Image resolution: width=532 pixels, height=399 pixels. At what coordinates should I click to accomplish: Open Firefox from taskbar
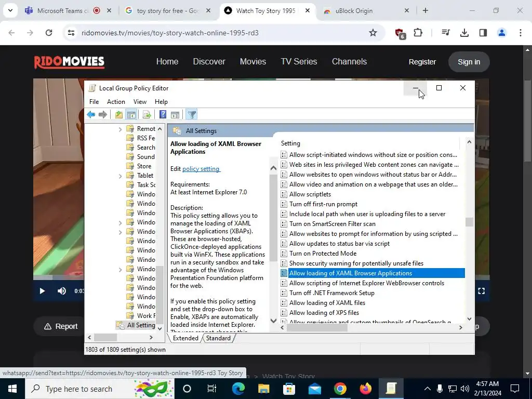(365, 389)
